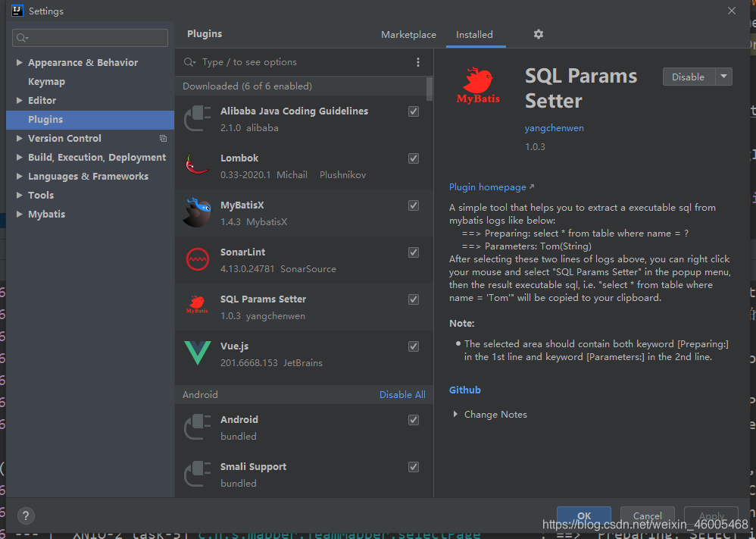Click the Version Control project-level icon

coord(163,139)
